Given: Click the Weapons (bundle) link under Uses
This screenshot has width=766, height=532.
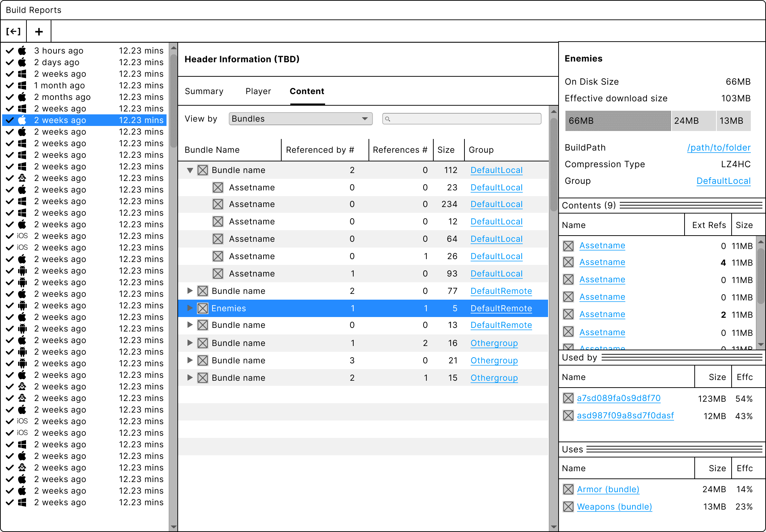Looking at the screenshot, I should click(x=614, y=507).
